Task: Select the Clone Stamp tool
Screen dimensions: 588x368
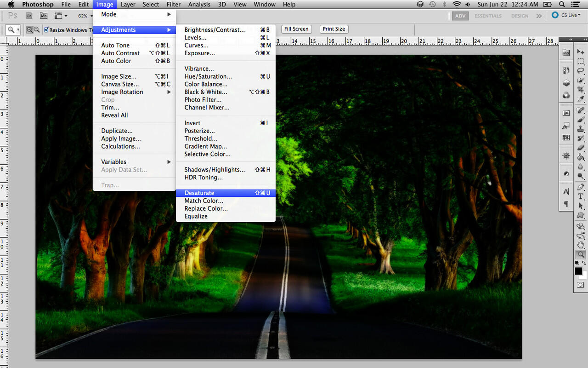Action: coord(581,128)
